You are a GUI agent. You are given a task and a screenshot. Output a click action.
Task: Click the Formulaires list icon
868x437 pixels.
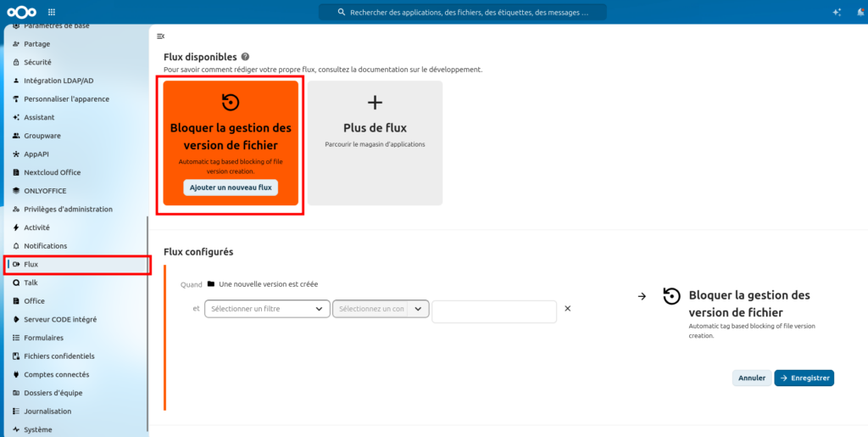[16, 338]
